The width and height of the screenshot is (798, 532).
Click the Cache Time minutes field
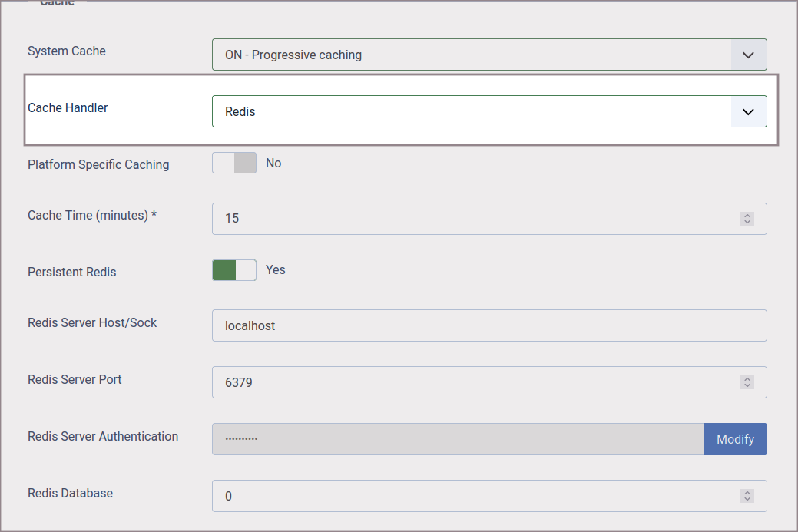[476, 219]
